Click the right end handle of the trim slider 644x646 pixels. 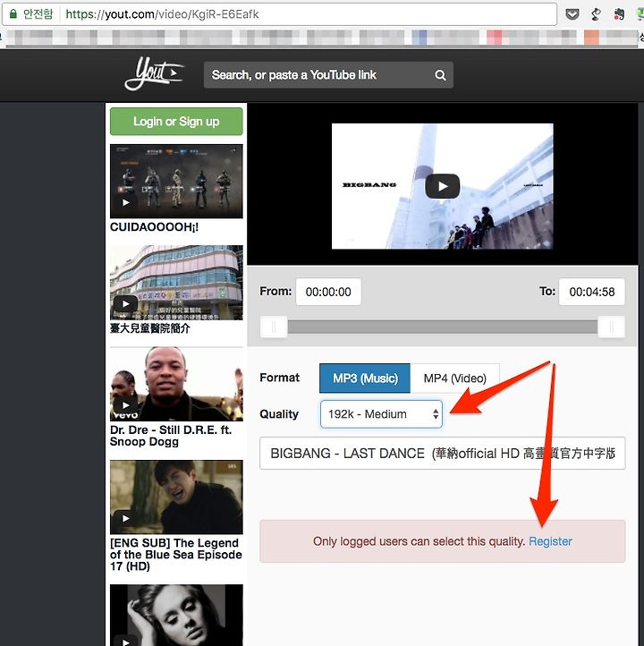click(612, 327)
